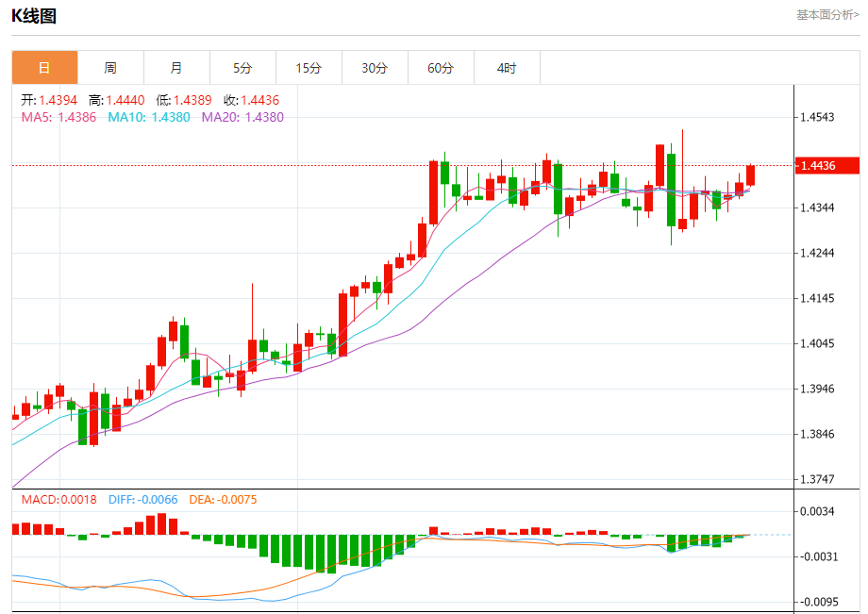This screenshot has width=868, height=614.
Task: Click the 1.3846 price axis label
Action: [817, 434]
